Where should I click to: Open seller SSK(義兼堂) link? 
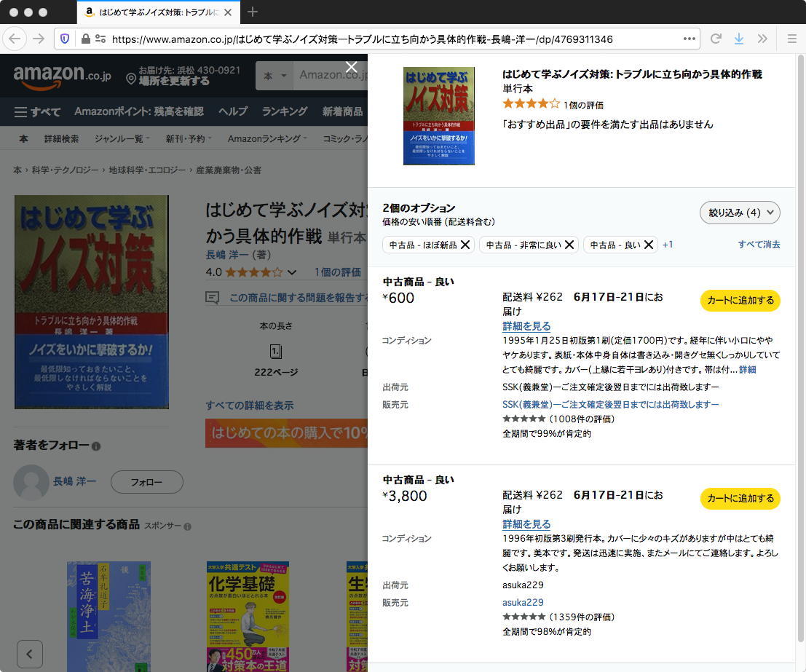click(x=610, y=405)
